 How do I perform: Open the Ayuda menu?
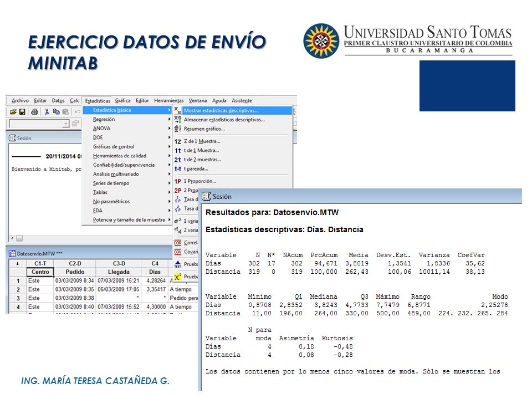tap(219, 100)
